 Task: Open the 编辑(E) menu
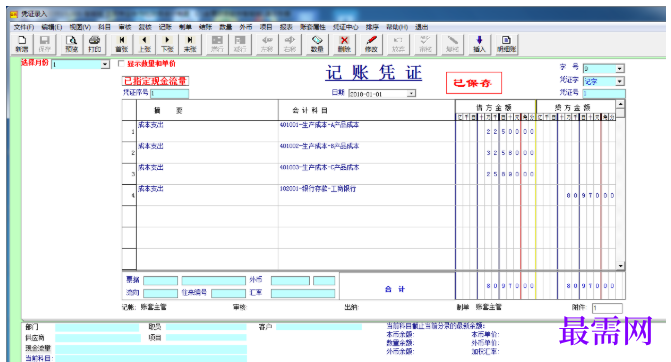tap(51, 27)
